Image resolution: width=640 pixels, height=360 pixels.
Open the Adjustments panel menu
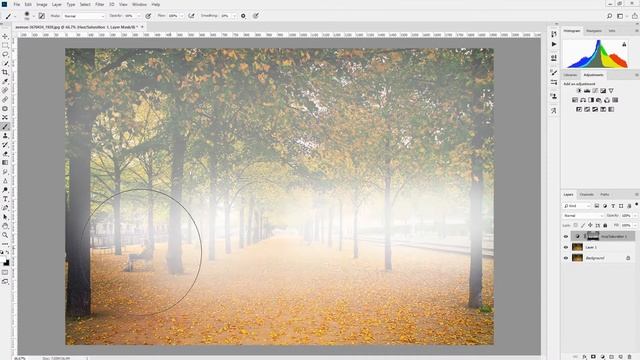[636, 75]
